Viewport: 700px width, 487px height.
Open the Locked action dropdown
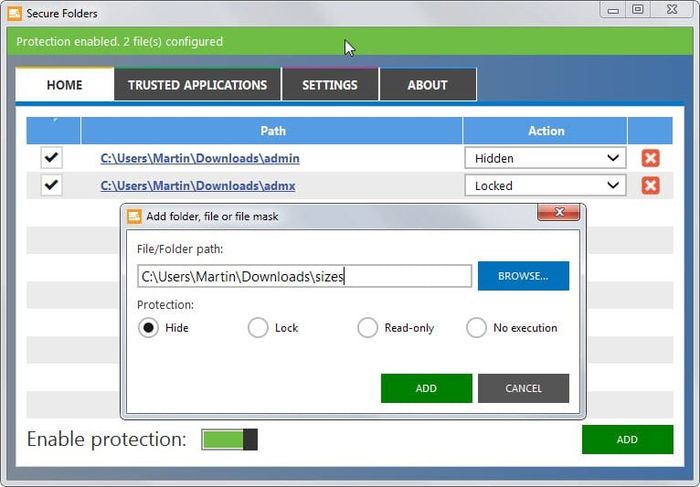545,186
